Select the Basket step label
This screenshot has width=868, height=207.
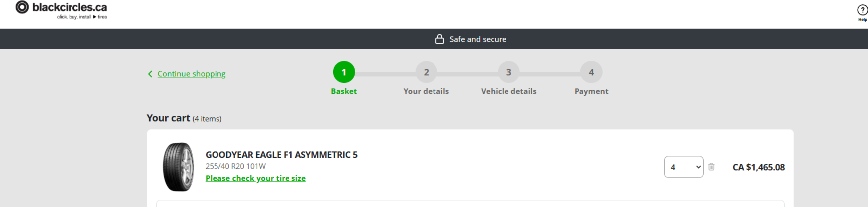344,91
